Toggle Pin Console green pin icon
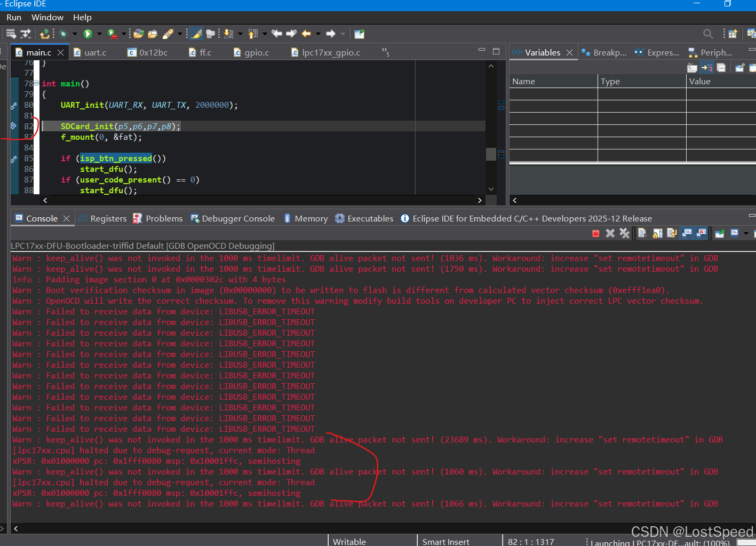 (x=720, y=233)
